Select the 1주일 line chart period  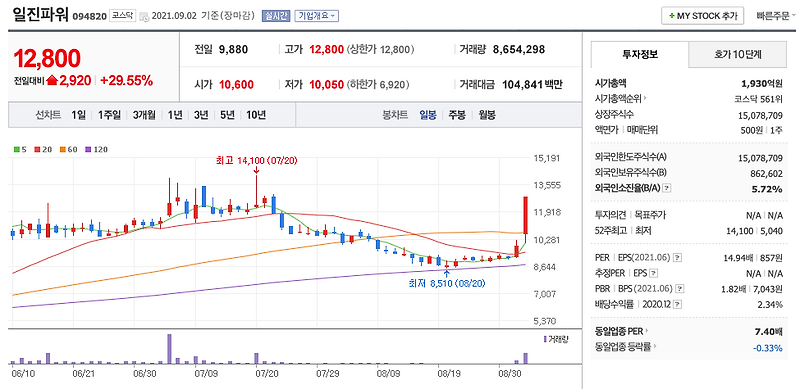(x=109, y=115)
